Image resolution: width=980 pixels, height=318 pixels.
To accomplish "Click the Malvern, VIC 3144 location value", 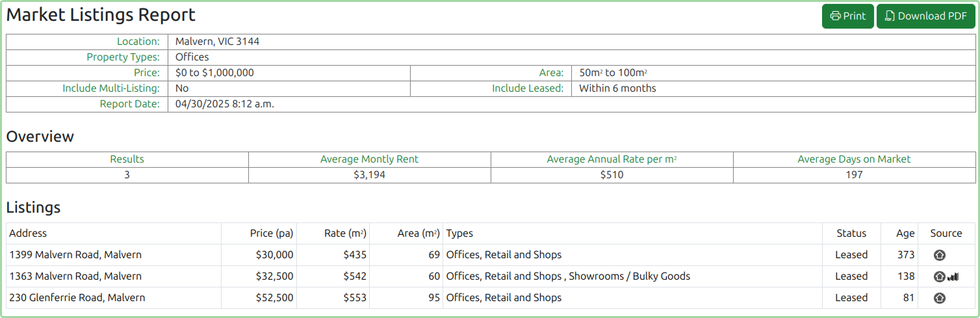I will [x=217, y=42].
